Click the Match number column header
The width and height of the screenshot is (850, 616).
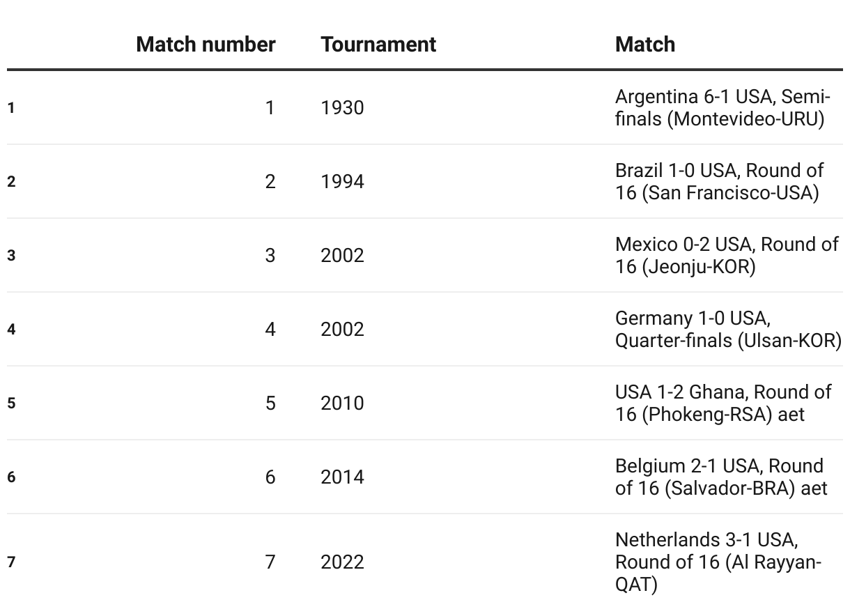(206, 44)
